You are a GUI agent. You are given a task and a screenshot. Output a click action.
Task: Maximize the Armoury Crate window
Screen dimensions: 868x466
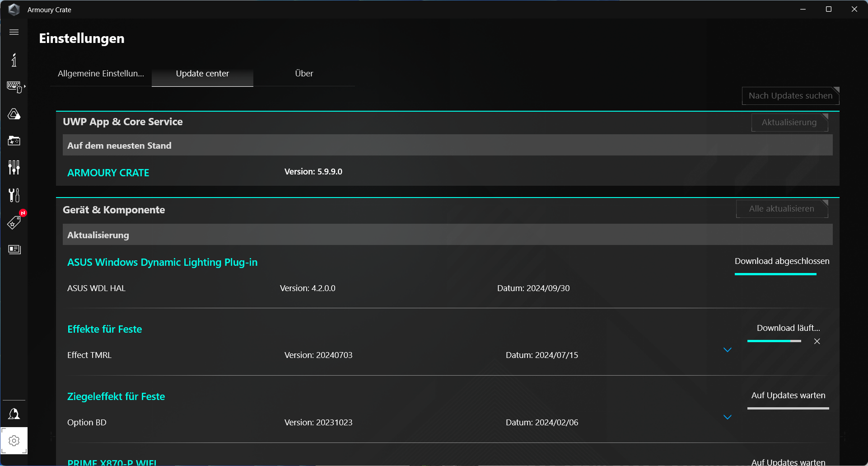(829, 9)
